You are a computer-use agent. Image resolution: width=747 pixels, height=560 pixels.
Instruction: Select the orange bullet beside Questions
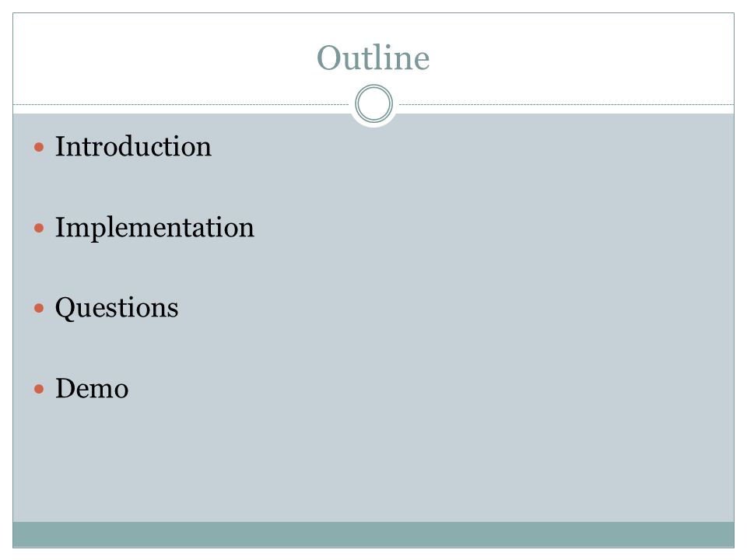coord(39,309)
